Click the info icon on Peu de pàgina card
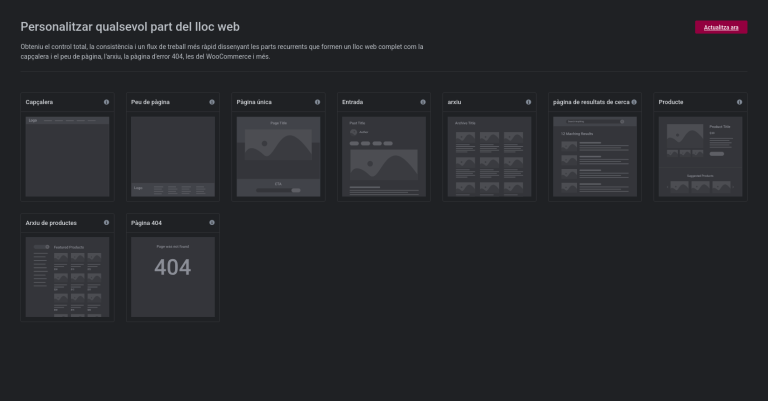This screenshot has height=401, width=768. pos(212,102)
